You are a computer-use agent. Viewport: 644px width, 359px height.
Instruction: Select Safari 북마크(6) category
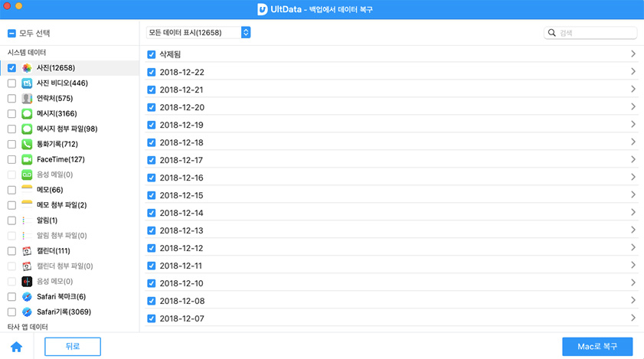pyautogui.click(x=61, y=296)
